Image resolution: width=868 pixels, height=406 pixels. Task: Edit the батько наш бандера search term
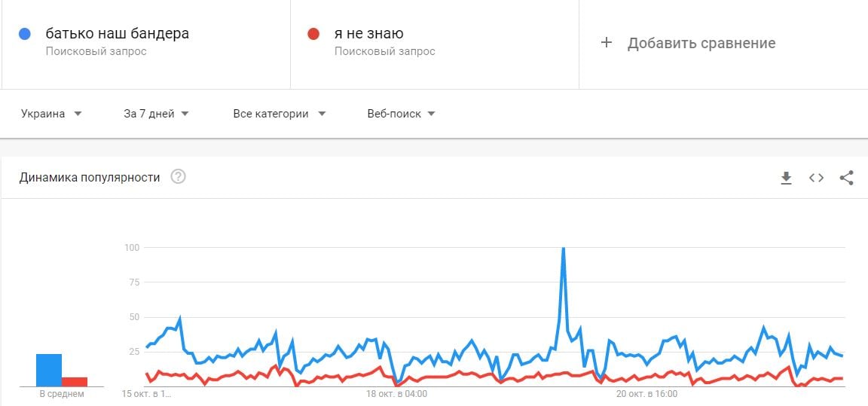click(x=118, y=34)
